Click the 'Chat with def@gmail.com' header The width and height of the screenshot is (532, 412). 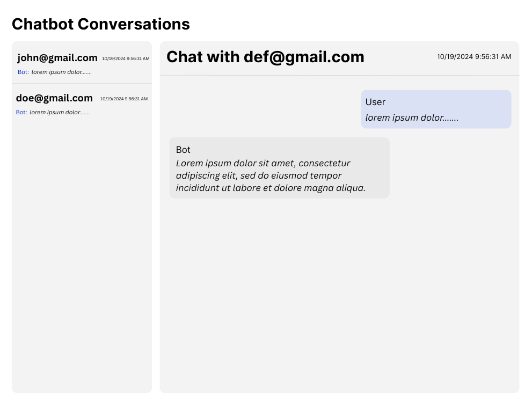(x=265, y=57)
